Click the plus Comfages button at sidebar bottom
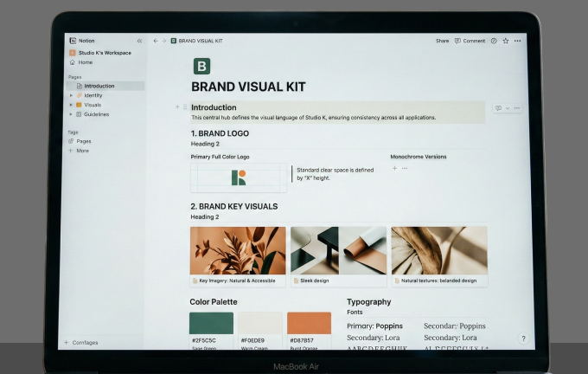This screenshot has width=588, height=374. point(81,343)
